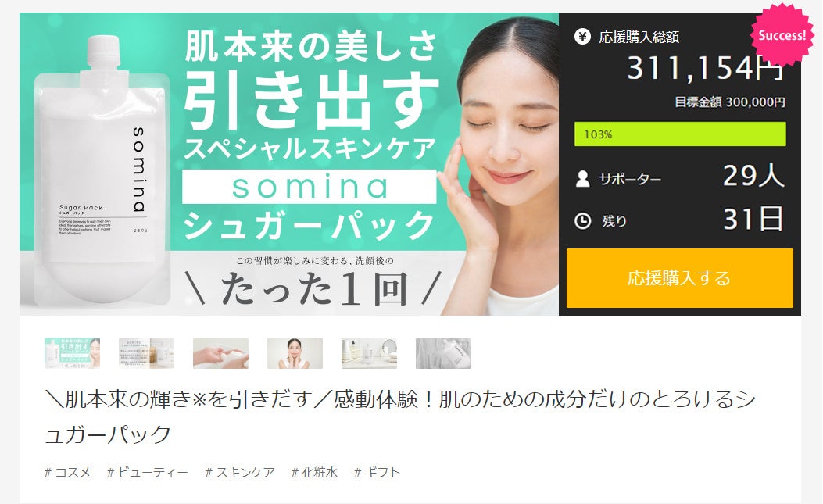This screenshot has height=504, width=823.
Task: Click the main somina banner image
Action: click(289, 164)
